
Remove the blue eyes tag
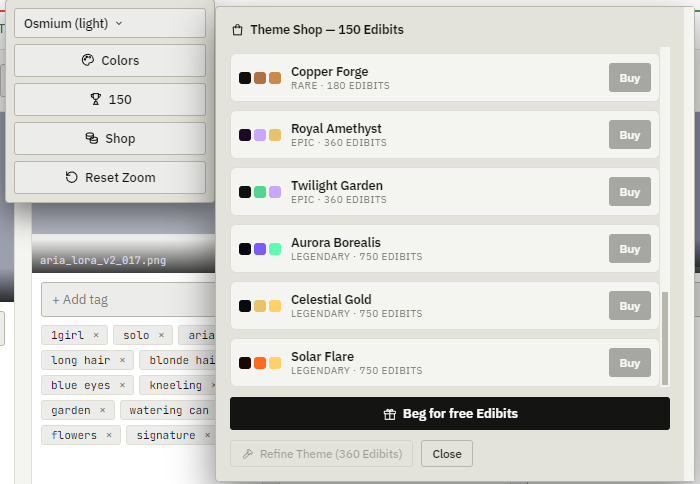tap(122, 385)
